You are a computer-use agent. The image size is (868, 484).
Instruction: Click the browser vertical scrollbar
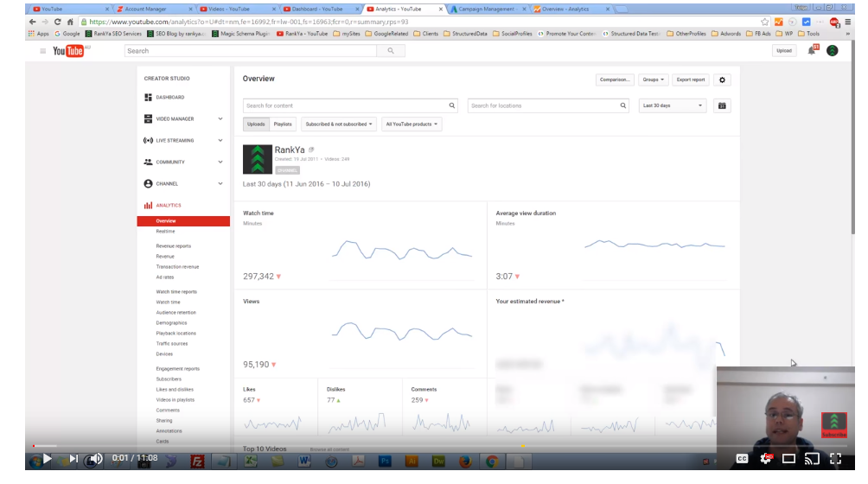point(852,138)
